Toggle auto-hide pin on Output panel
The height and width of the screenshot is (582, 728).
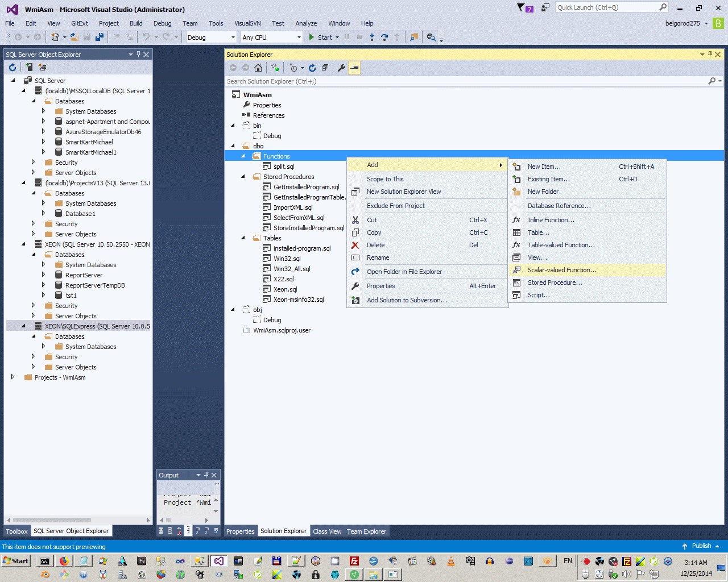coord(206,475)
